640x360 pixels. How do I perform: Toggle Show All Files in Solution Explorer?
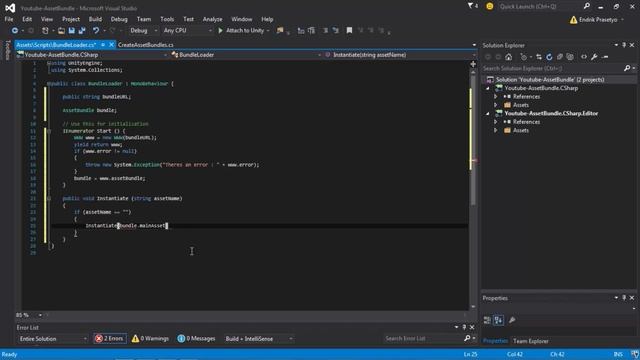570,57
